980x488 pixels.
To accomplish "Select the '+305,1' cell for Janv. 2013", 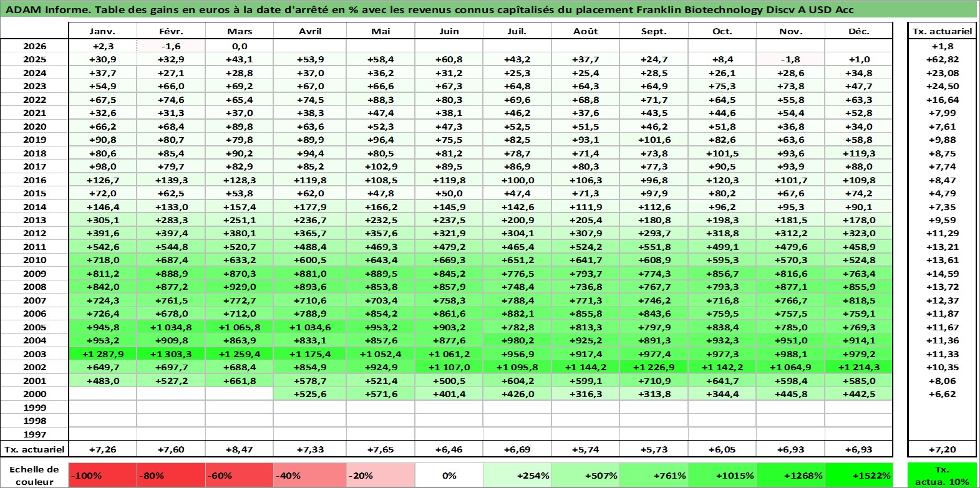I will pos(102,220).
